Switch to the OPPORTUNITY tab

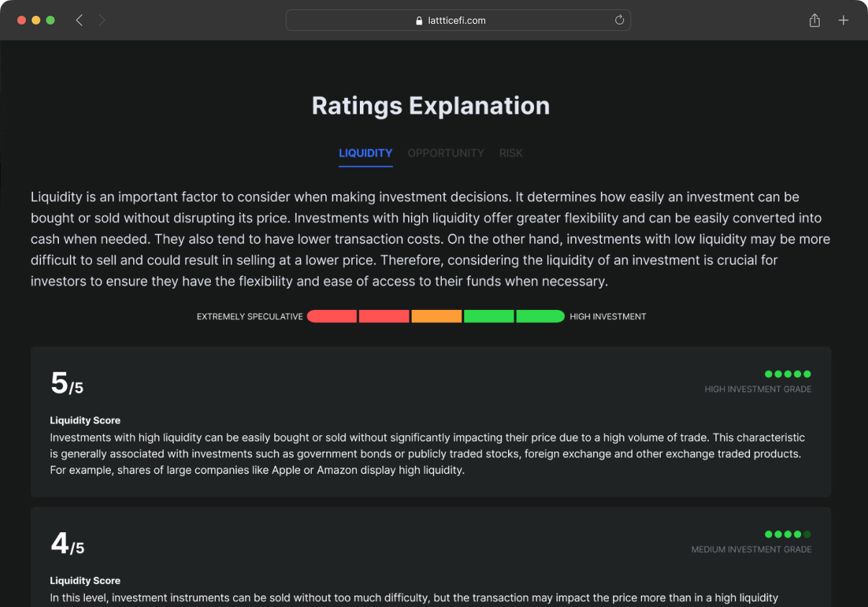pos(446,153)
